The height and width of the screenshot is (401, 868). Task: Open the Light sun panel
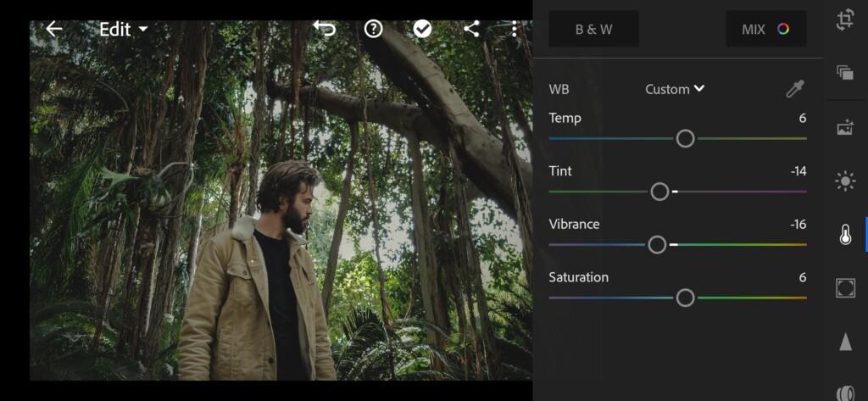coord(845,181)
